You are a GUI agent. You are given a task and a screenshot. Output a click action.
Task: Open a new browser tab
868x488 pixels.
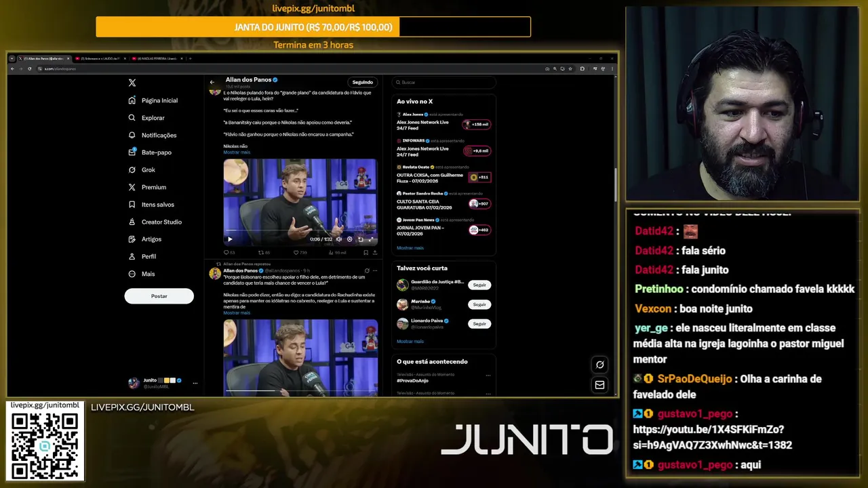click(x=190, y=58)
